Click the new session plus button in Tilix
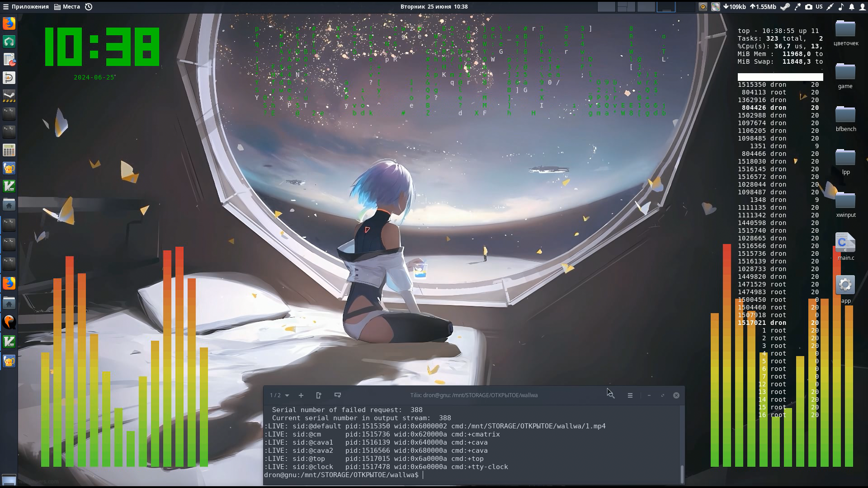The width and height of the screenshot is (868, 488). (301, 395)
